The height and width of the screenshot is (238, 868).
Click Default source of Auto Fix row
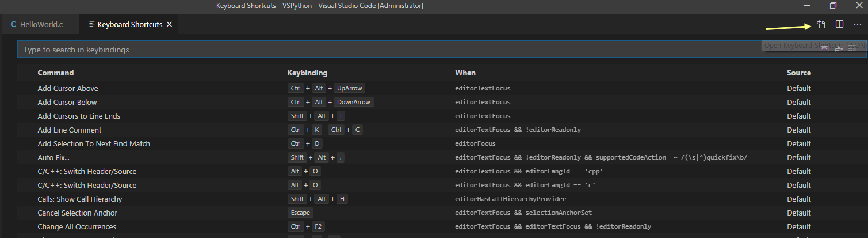pos(799,157)
